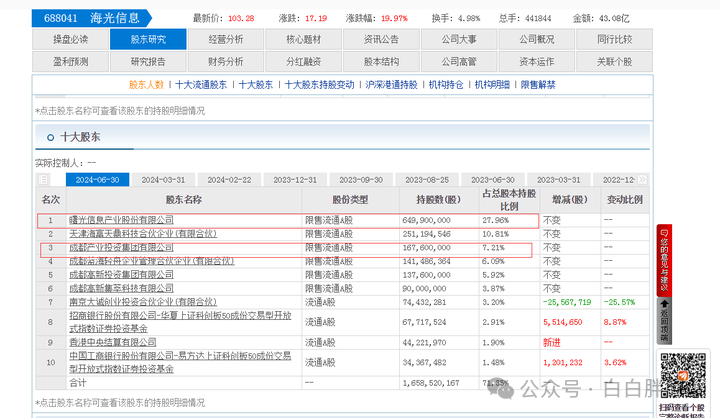Click the holding value 649,900,000
The width and height of the screenshot is (720, 418).
[426, 220]
